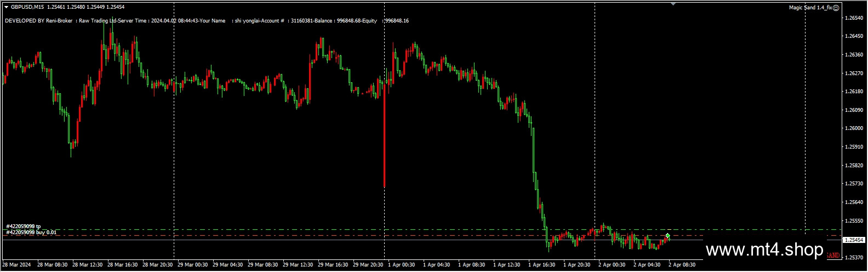
Task: Click the 1.26360 price axis label
Action: click(x=854, y=55)
